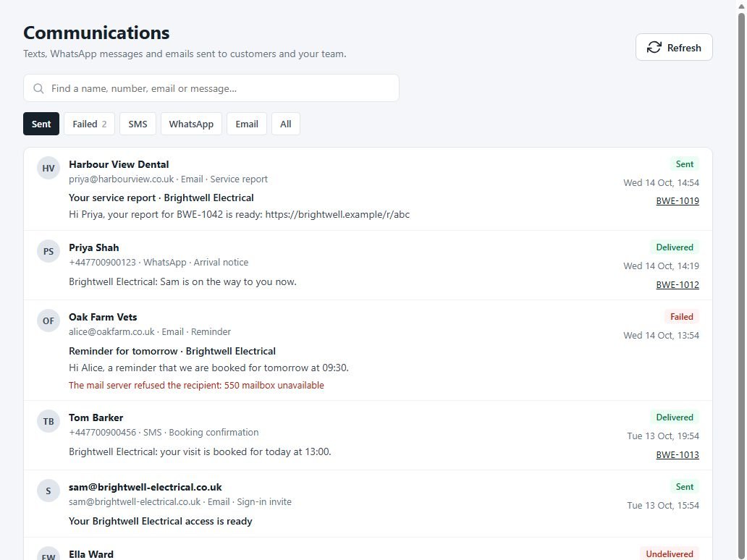Viewport: 747px width, 560px height.
Task: Click the Wed 14 Oct, 14:19 timestamp
Action: [662, 266]
